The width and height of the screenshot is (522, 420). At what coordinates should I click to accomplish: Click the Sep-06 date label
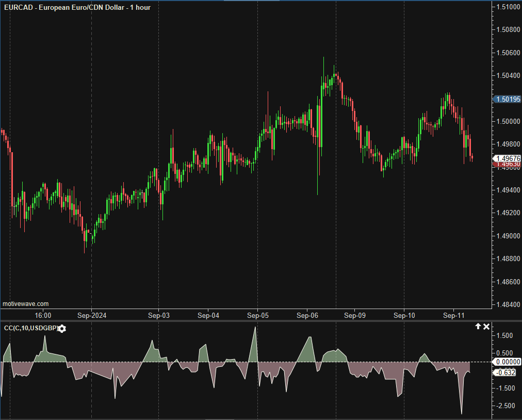[306, 315]
